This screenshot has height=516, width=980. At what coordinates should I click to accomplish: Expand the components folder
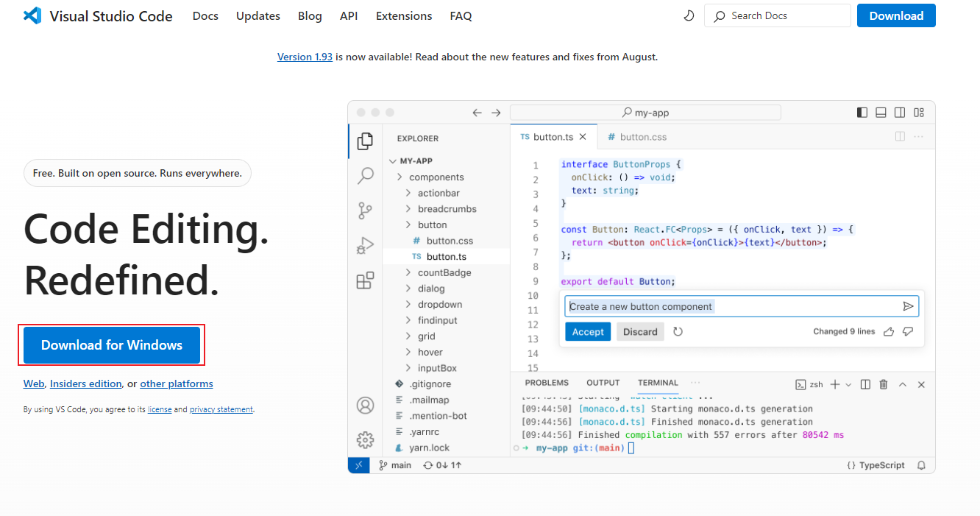[x=400, y=177]
